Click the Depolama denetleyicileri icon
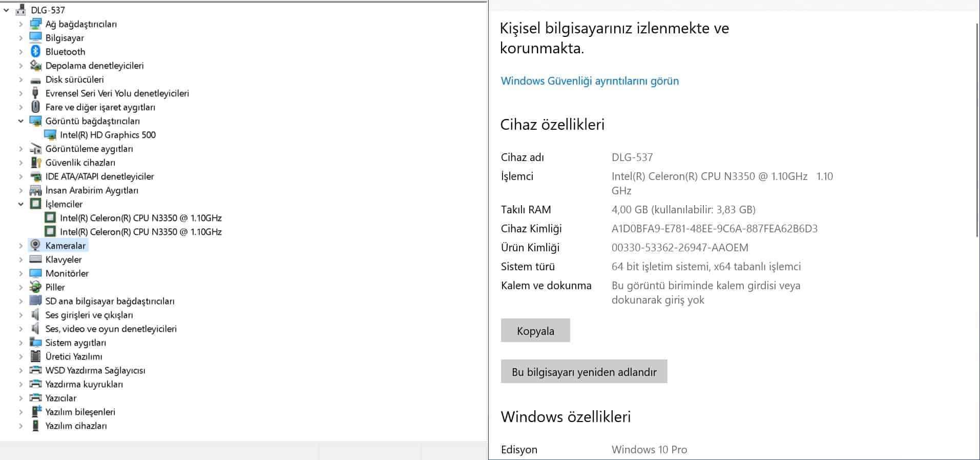 click(35, 65)
